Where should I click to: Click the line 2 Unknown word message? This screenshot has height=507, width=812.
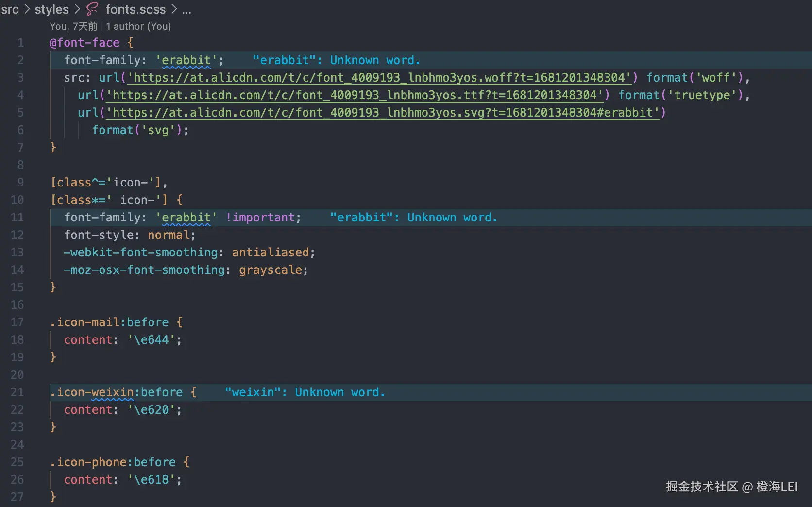click(336, 60)
